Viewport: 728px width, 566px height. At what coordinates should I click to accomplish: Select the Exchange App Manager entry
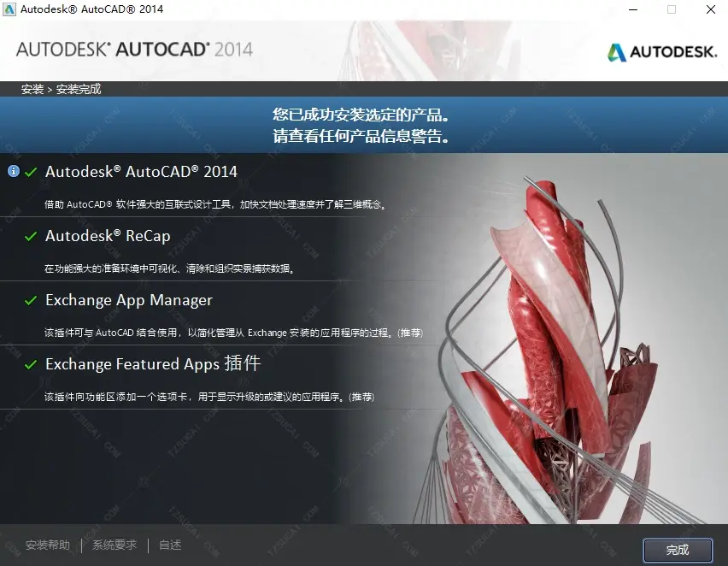pos(129,300)
